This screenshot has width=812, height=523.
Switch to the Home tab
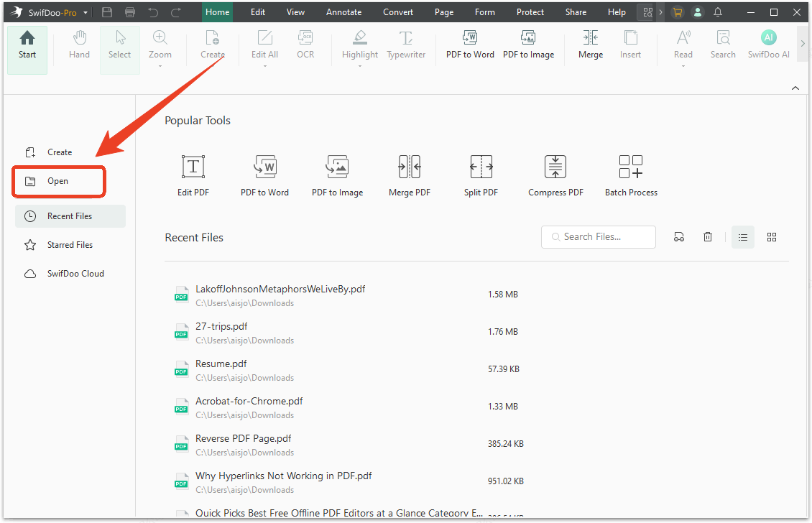218,12
